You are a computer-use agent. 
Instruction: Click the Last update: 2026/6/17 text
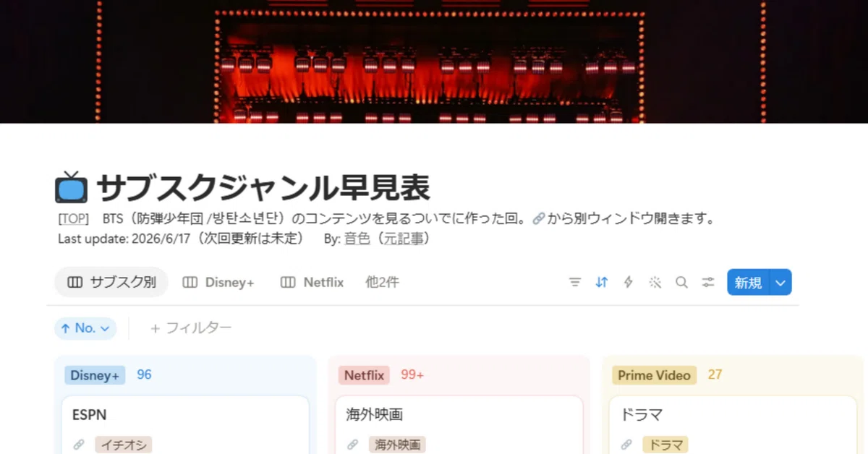click(x=124, y=239)
